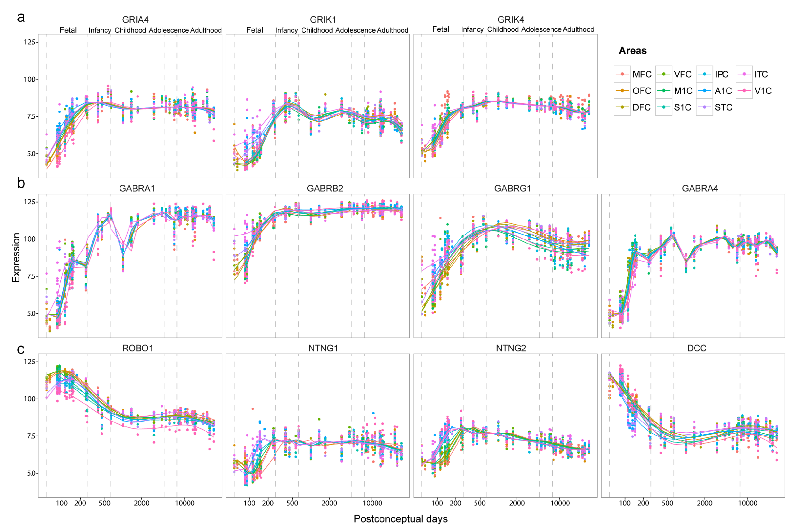Click the A1C legend marker icon
The width and height of the screenshot is (798, 532).
[x=704, y=90]
